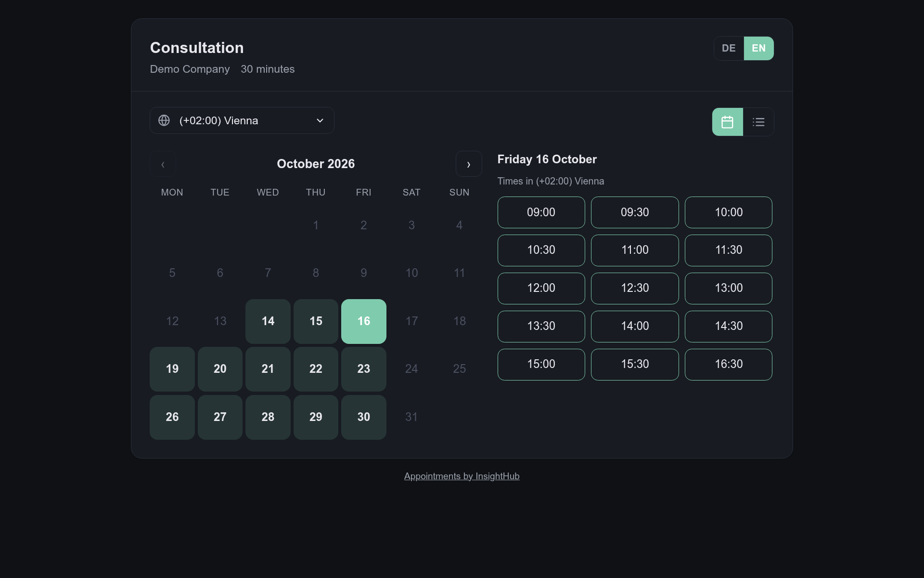Choose the 14:30 time slot
This screenshot has height=578, width=924.
(729, 327)
